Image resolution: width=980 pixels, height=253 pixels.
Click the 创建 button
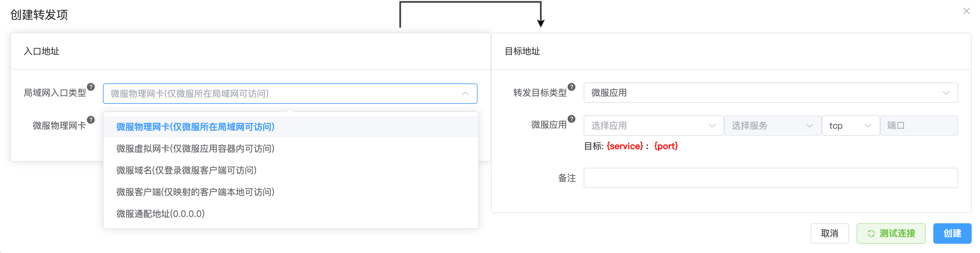pos(952,233)
